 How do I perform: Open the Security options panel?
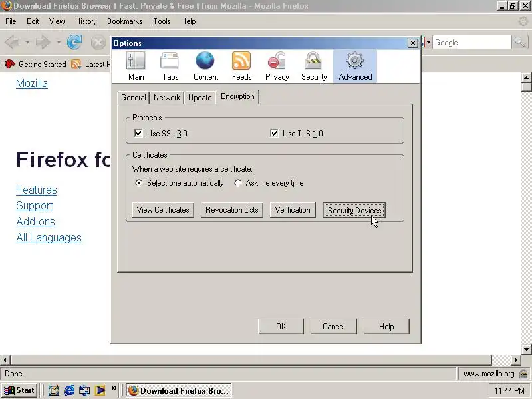[314, 66]
